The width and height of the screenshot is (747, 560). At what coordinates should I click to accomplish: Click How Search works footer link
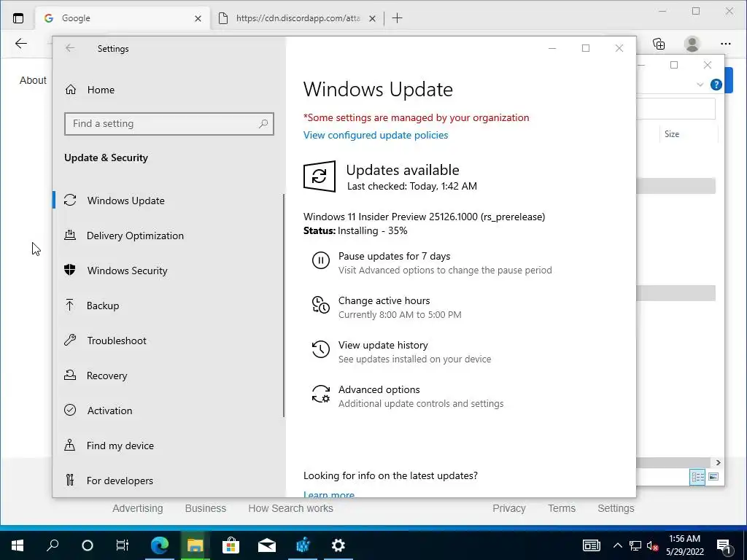point(290,508)
